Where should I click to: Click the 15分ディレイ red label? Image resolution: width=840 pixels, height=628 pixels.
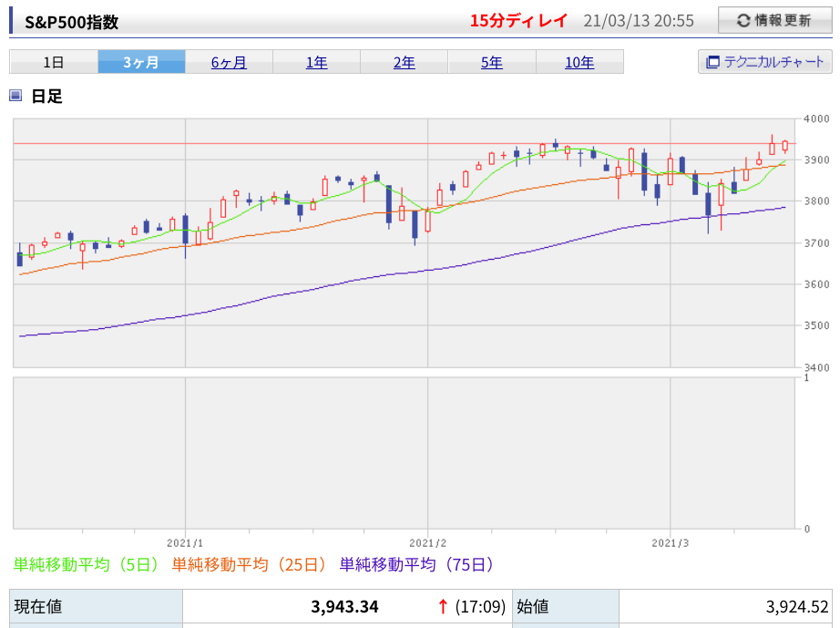(518, 21)
